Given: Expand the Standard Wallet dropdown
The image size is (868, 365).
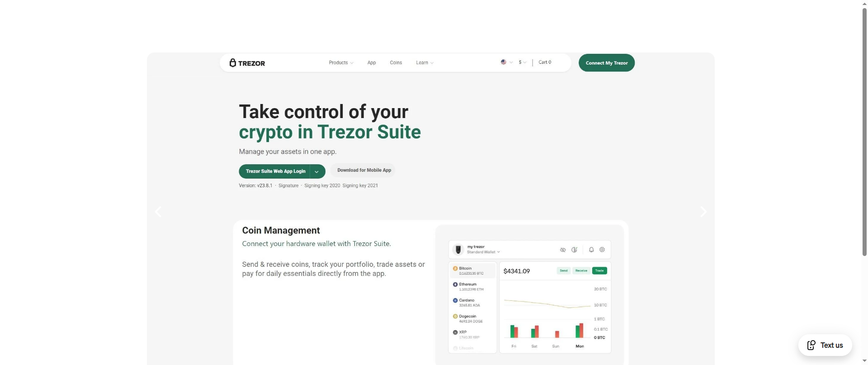Looking at the screenshot, I should tap(483, 252).
